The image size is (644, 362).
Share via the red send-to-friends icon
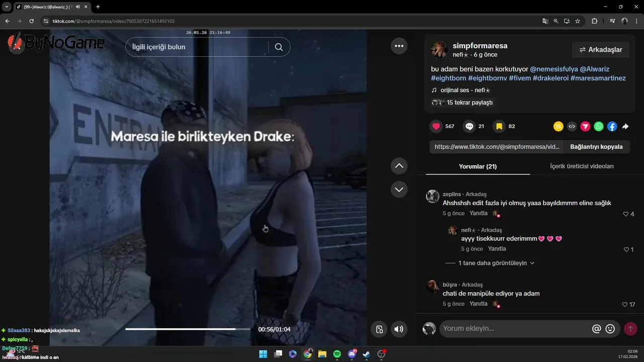[585, 127]
